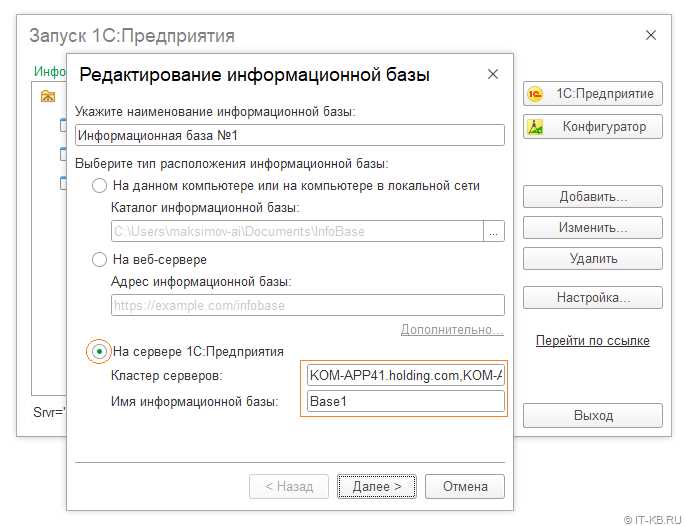Click the Далее > button
The image size is (686, 526).
pyautogui.click(x=377, y=487)
